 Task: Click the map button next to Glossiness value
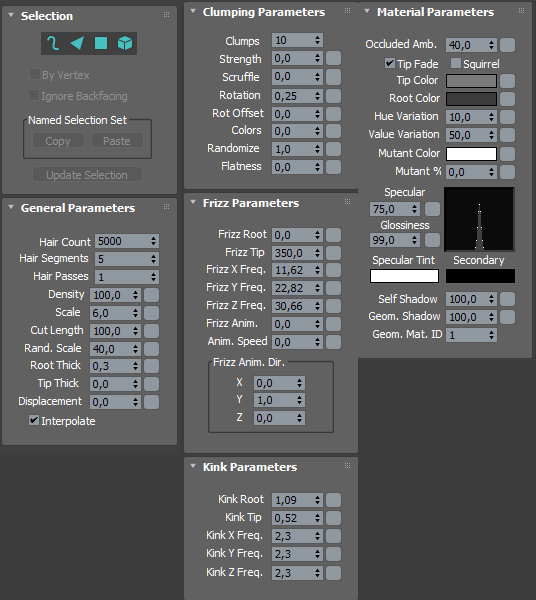432,240
